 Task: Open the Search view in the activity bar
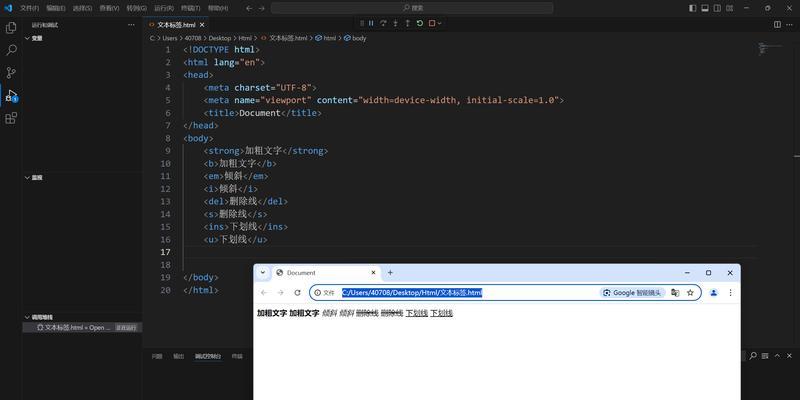coord(11,50)
